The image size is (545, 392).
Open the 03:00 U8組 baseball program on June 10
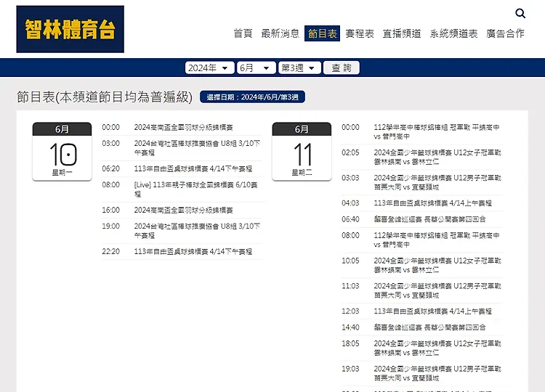click(196, 147)
